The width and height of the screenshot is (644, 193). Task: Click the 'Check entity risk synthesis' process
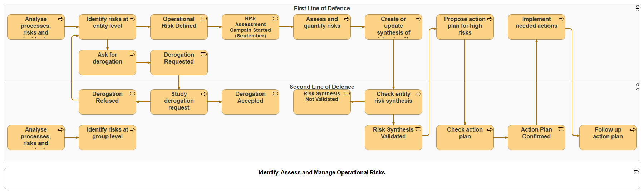393,102
